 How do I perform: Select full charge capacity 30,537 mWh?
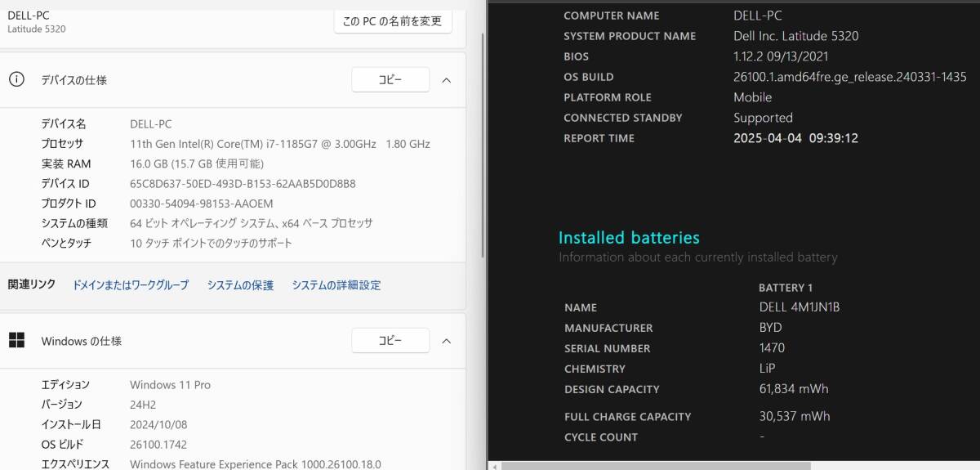pos(794,416)
